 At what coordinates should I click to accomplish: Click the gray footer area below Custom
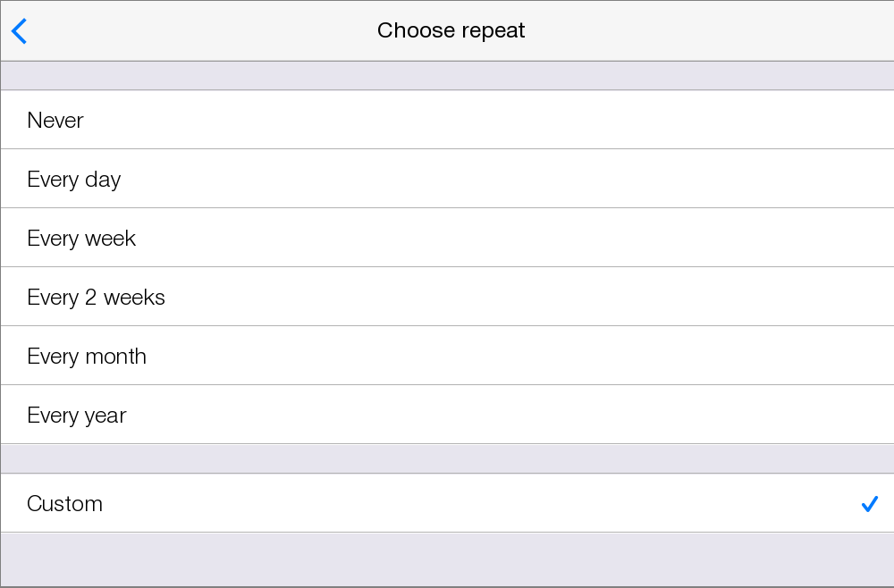[447, 559]
